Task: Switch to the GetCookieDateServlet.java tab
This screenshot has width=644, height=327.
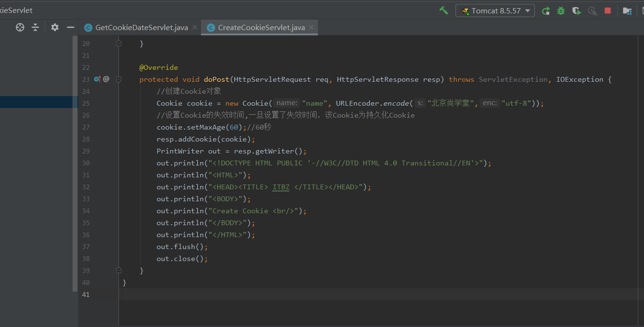Action: click(x=141, y=27)
